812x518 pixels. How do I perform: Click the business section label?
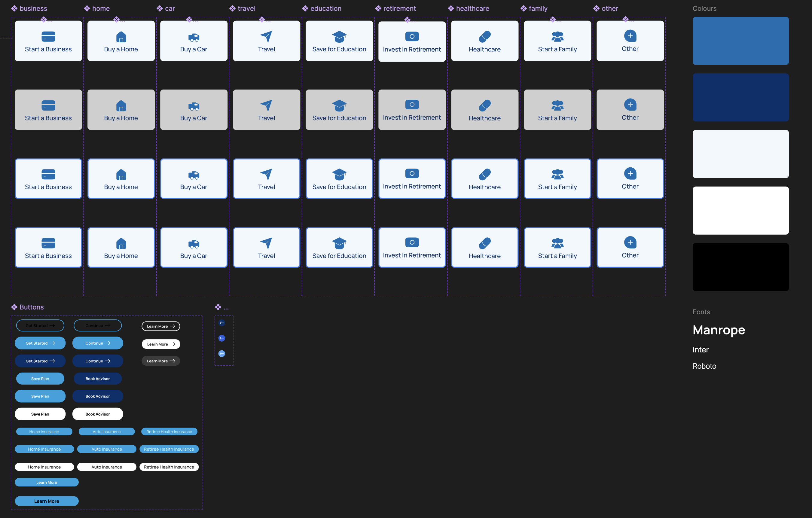pos(33,8)
